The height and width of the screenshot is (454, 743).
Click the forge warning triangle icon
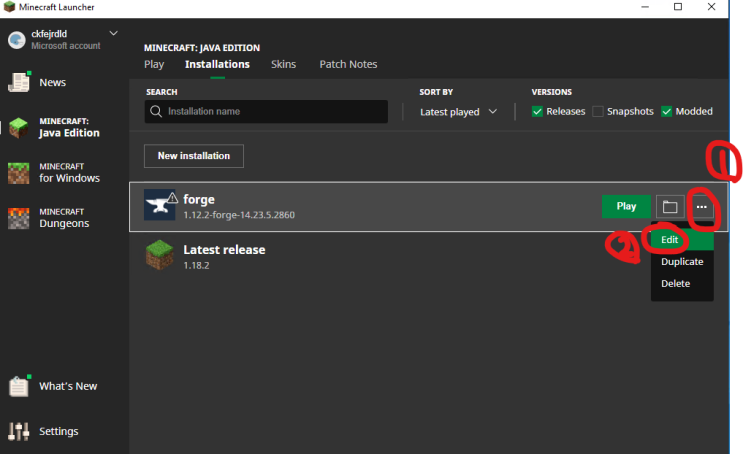(x=172, y=198)
